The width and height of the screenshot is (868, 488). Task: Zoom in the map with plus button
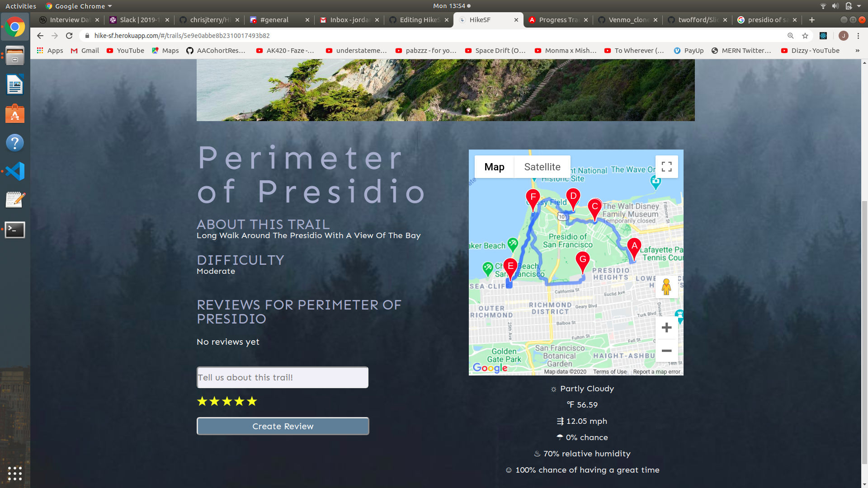[666, 328]
